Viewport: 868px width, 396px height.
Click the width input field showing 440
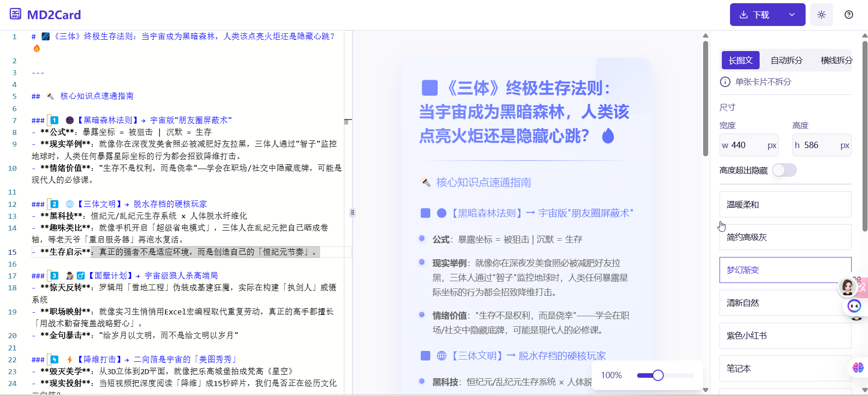coord(749,145)
